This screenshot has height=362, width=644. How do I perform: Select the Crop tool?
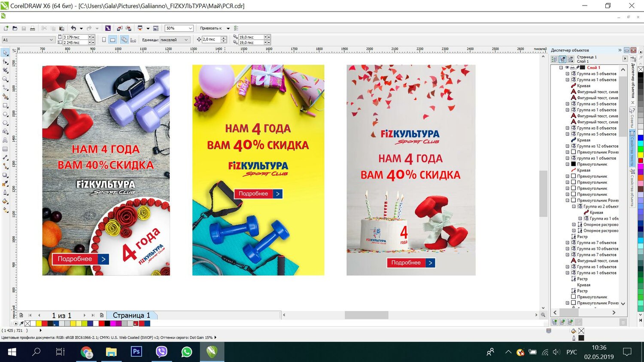[x=5, y=70]
